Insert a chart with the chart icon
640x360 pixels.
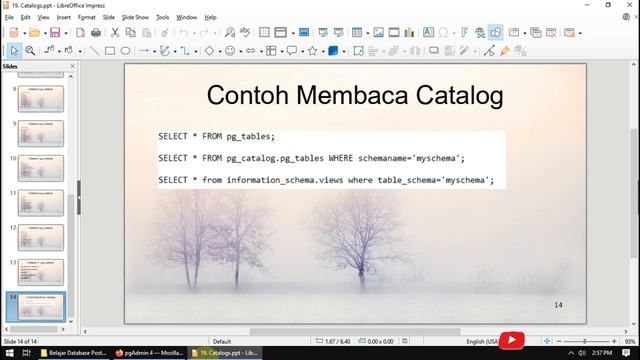point(409,33)
